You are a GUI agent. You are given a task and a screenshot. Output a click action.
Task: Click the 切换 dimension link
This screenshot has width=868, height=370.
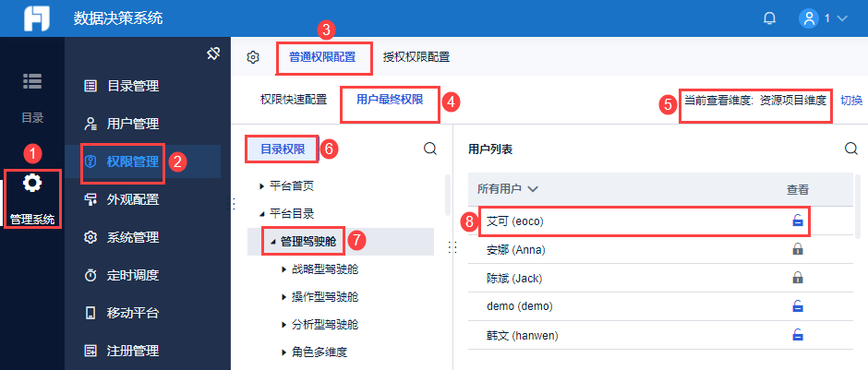pos(850,101)
